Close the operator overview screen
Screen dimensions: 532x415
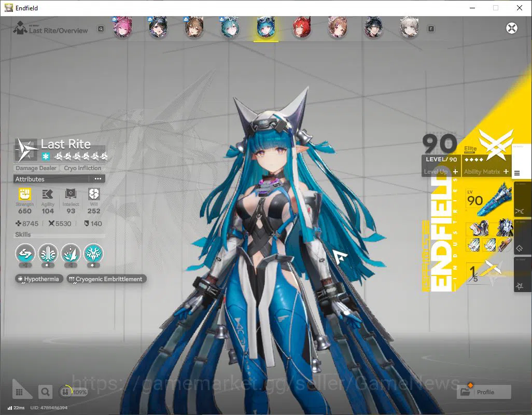pos(512,28)
